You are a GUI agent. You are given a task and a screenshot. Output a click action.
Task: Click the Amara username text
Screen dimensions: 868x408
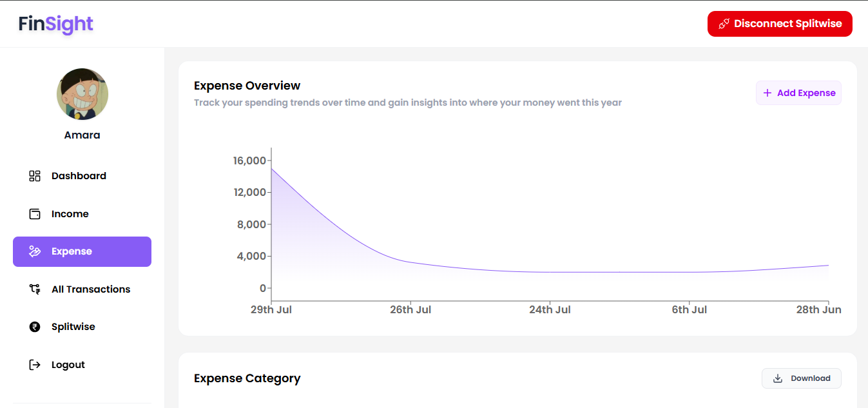pos(82,135)
